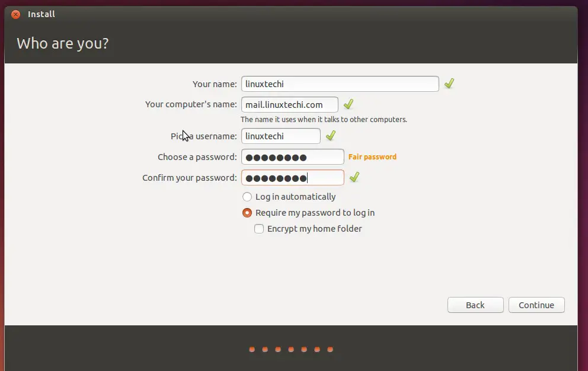Click the computer name hint text

click(324, 120)
